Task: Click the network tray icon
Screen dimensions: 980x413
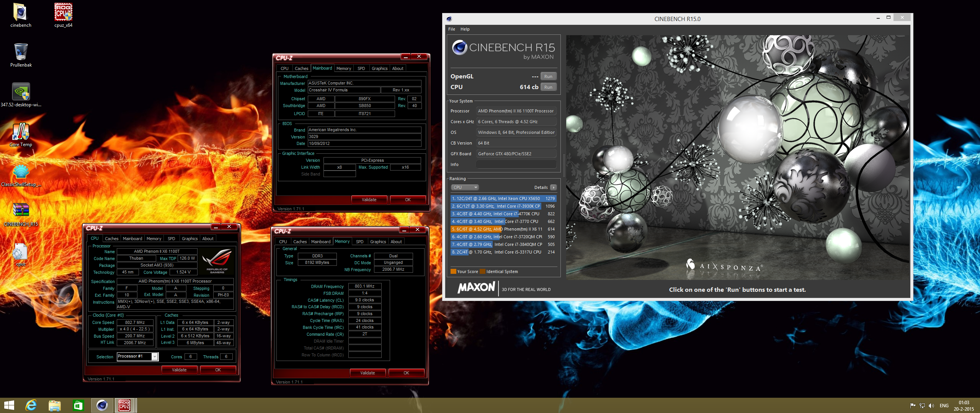Action: pyautogui.click(x=922, y=406)
